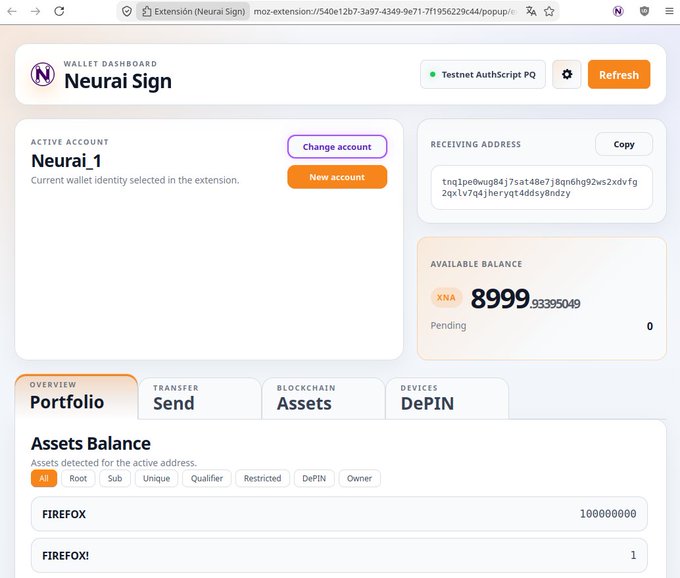Image resolution: width=680 pixels, height=578 pixels.
Task: Switch to the Portfolio tab
Action: (x=76, y=396)
